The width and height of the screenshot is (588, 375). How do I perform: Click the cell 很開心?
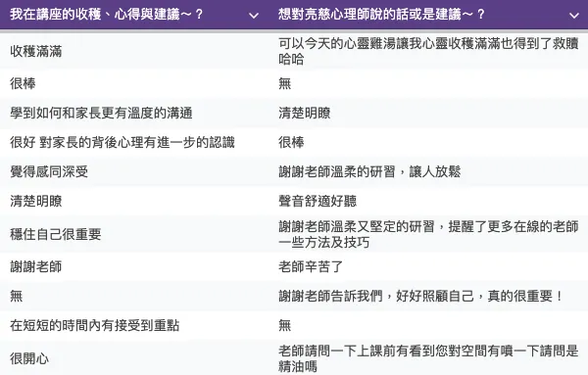(134, 357)
